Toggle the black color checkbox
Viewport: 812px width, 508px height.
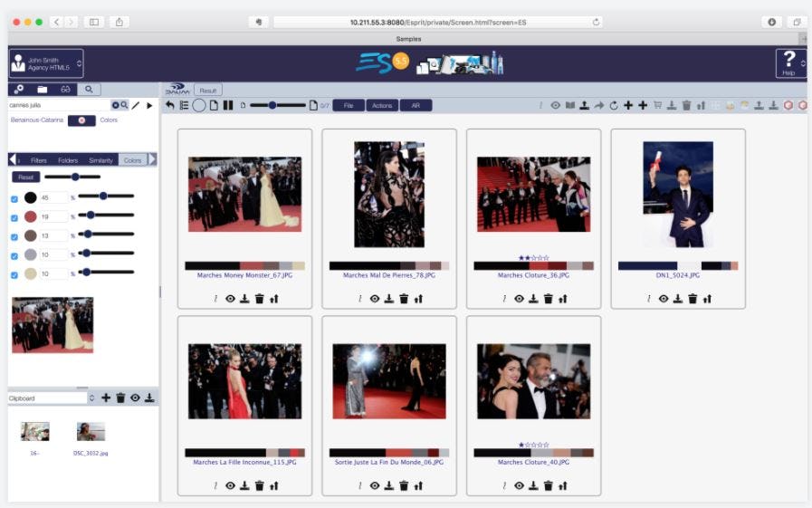(x=14, y=199)
